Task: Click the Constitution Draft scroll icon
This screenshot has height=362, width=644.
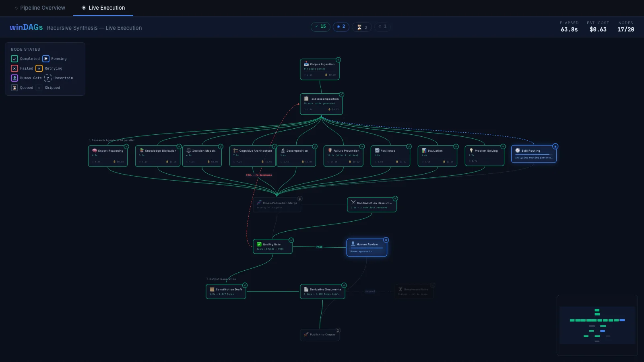Action: [x=212, y=289]
